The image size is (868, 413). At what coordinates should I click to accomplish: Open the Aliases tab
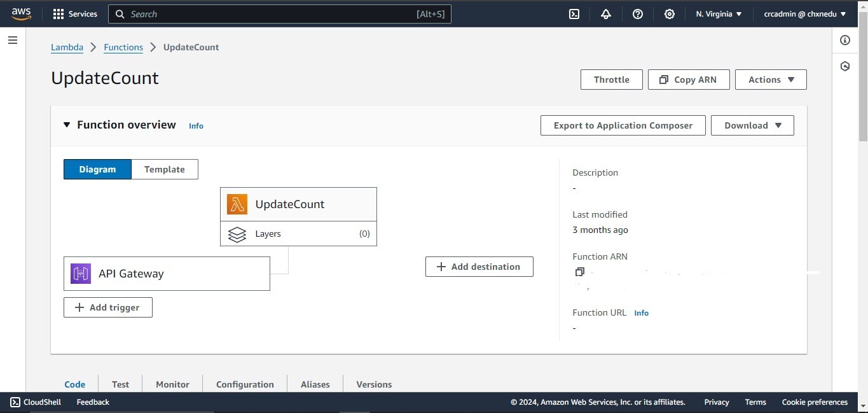pos(315,384)
